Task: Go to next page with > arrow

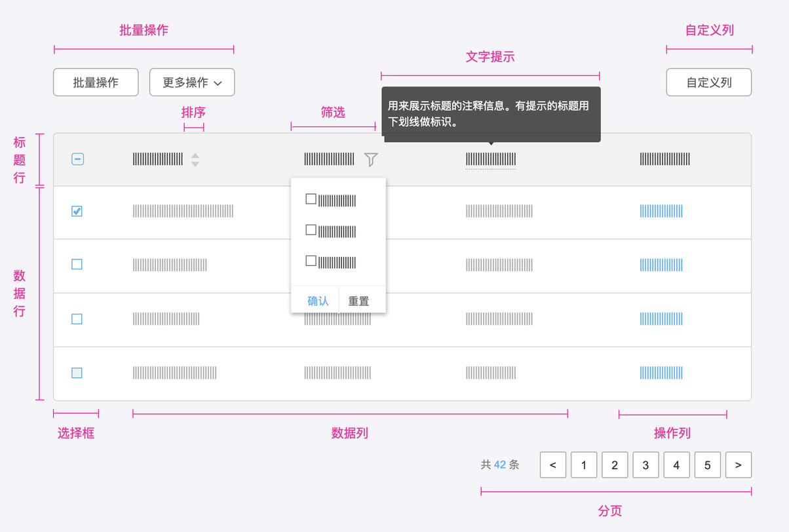Action: [x=739, y=465]
